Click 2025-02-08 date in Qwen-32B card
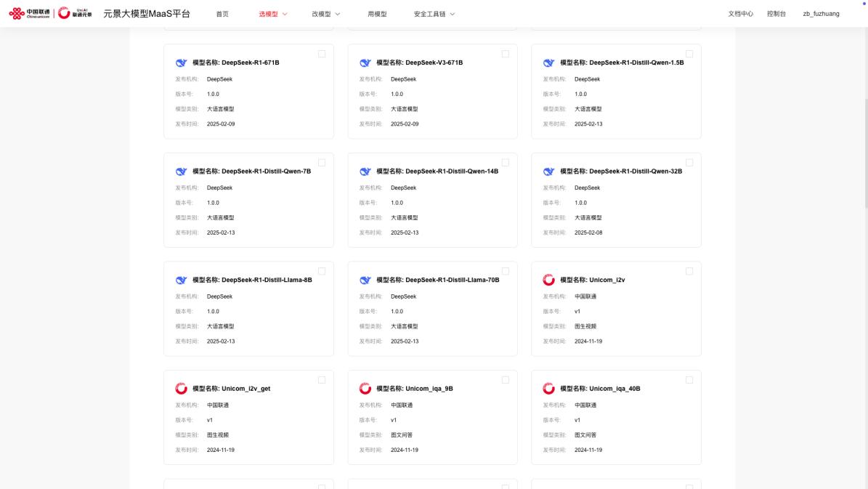 588,233
